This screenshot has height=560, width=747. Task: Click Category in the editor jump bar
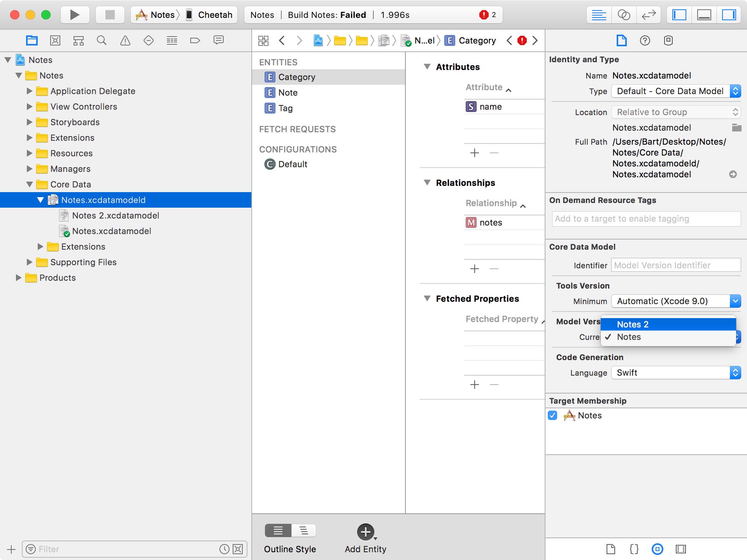pyautogui.click(x=477, y=40)
